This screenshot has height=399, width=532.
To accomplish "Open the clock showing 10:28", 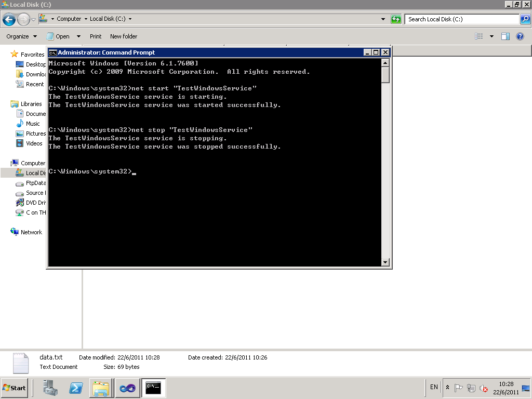I will click(506, 388).
